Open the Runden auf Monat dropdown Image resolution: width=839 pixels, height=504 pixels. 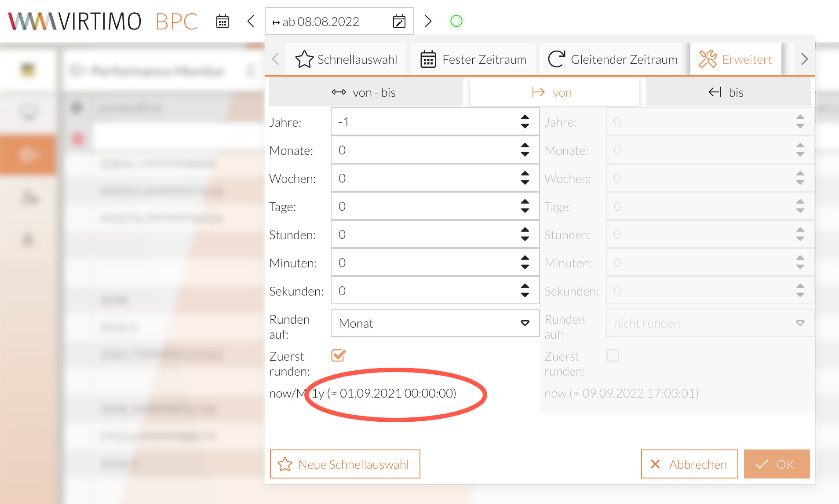tap(434, 323)
